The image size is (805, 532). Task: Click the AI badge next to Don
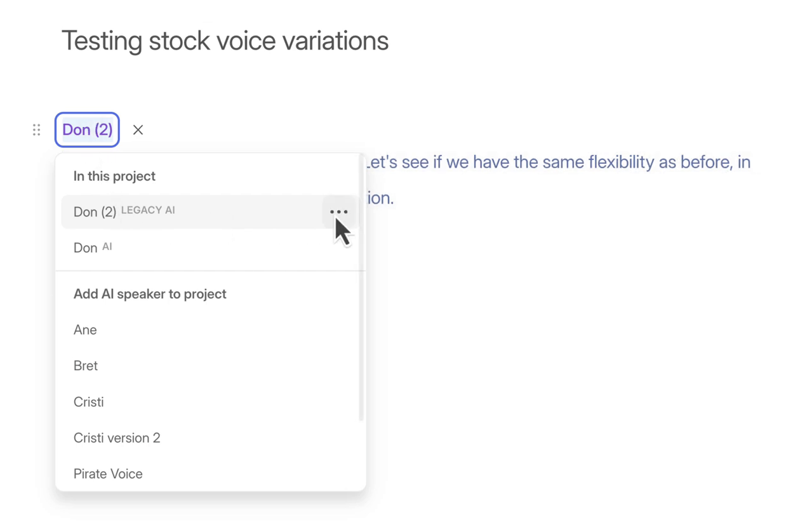[x=107, y=247]
